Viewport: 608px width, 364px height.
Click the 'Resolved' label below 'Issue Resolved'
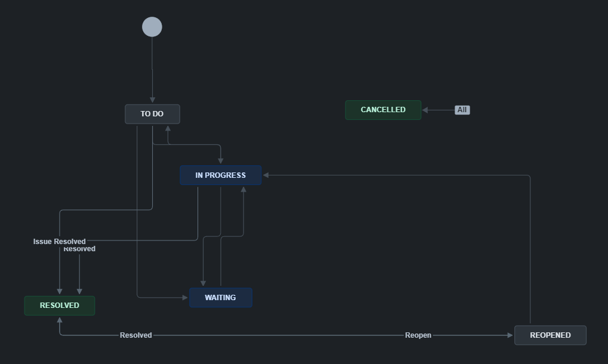point(80,249)
